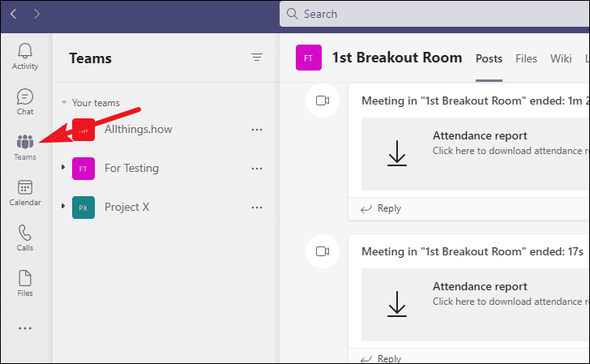This screenshot has width=590, height=364.
Task: Click video icon of meeting ended 17s
Action: click(x=323, y=251)
